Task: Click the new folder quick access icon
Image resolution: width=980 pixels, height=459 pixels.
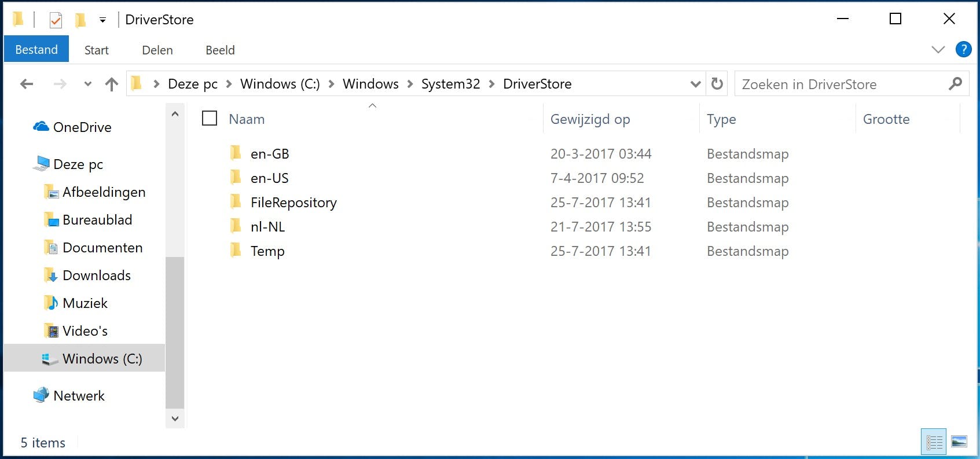Action: tap(80, 20)
